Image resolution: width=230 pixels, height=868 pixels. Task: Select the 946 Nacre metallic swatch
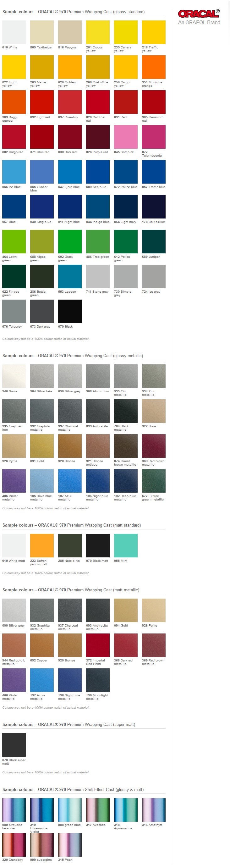pyautogui.click(x=14, y=376)
